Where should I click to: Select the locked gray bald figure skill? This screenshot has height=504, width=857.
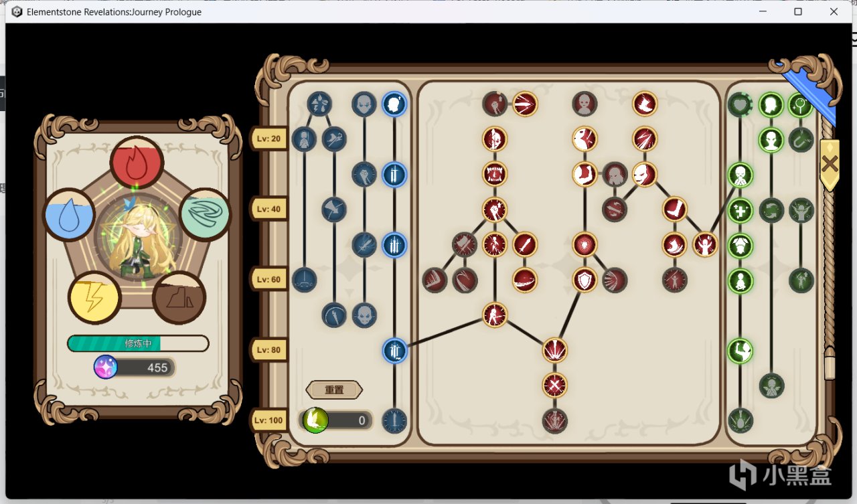585,104
